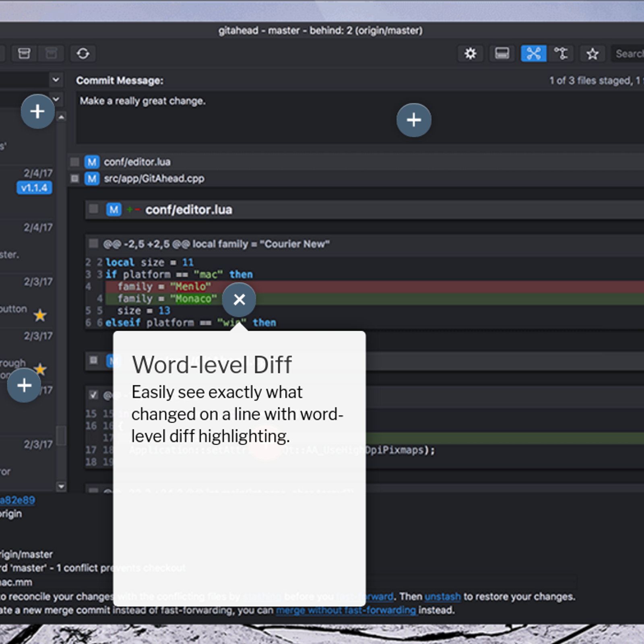Uncheck the checked hunk checkbox near line 15
This screenshot has width=644, height=644.
[93, 395]
